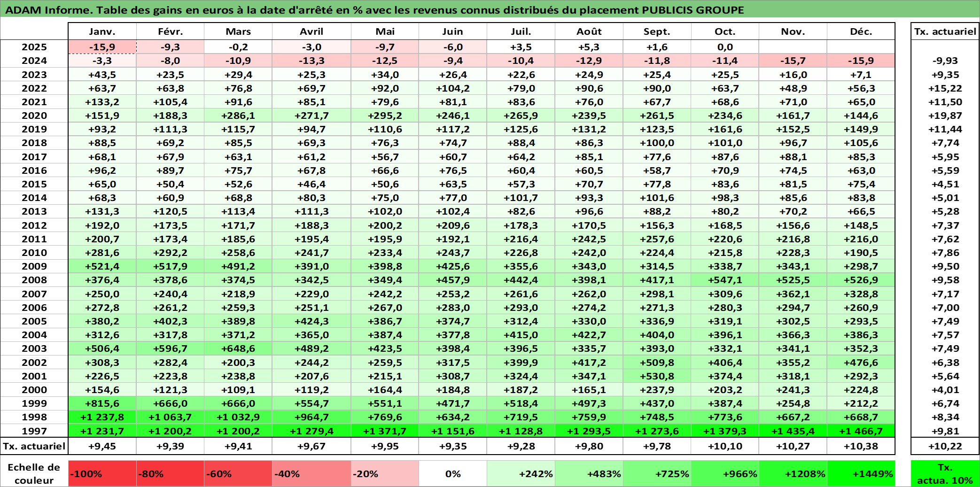Screen dimensions: 980x487
Task: Click the bottom rate +9,45 for January
Action: [102, 446]
